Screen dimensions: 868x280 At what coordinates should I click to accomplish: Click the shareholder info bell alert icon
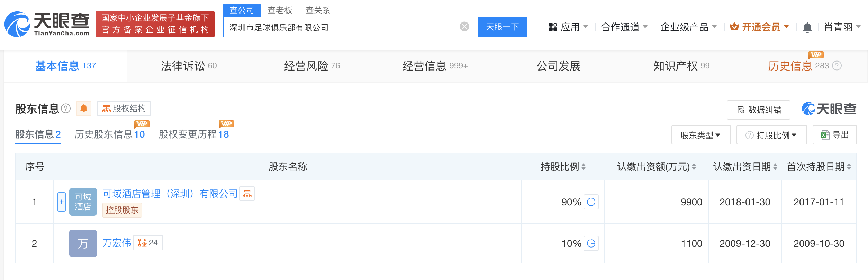click(84, 109)
